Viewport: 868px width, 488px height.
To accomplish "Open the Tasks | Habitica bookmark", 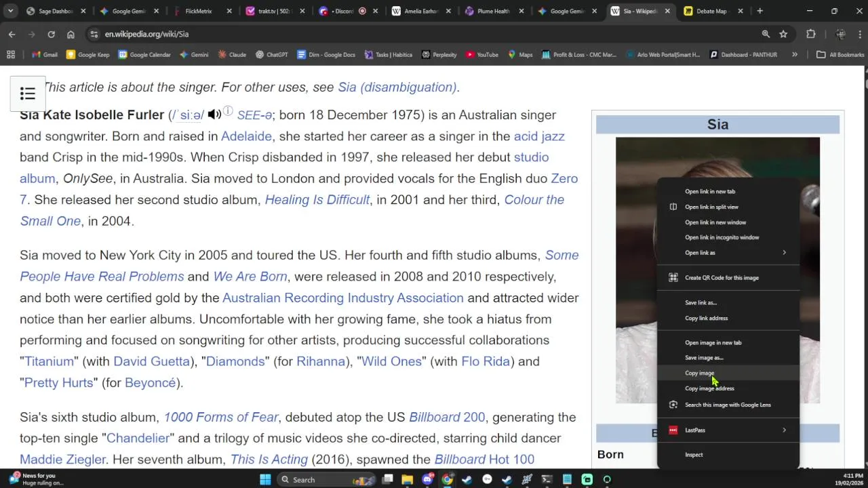I will coord(388,55).
